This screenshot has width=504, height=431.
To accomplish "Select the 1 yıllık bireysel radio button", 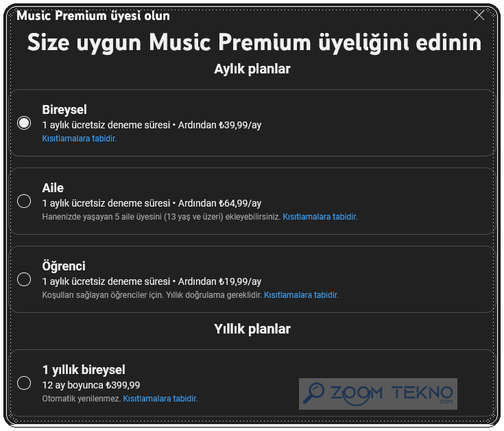I will click(x=24, y=383).
